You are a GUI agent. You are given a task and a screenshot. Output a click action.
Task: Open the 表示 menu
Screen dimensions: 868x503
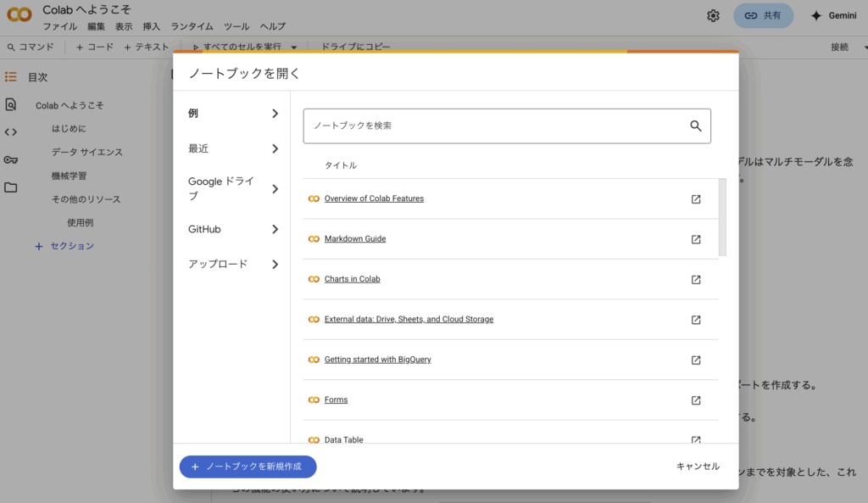coord(124,26)
